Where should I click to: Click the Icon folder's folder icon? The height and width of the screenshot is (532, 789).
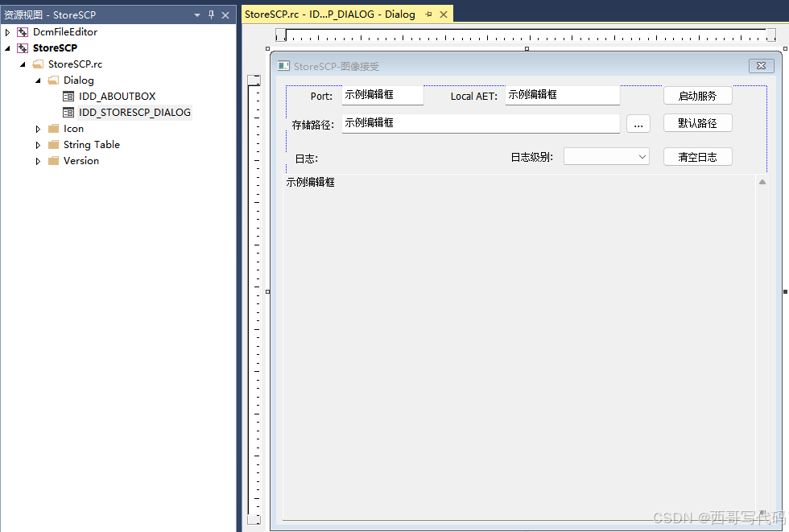tap(53, 129)
